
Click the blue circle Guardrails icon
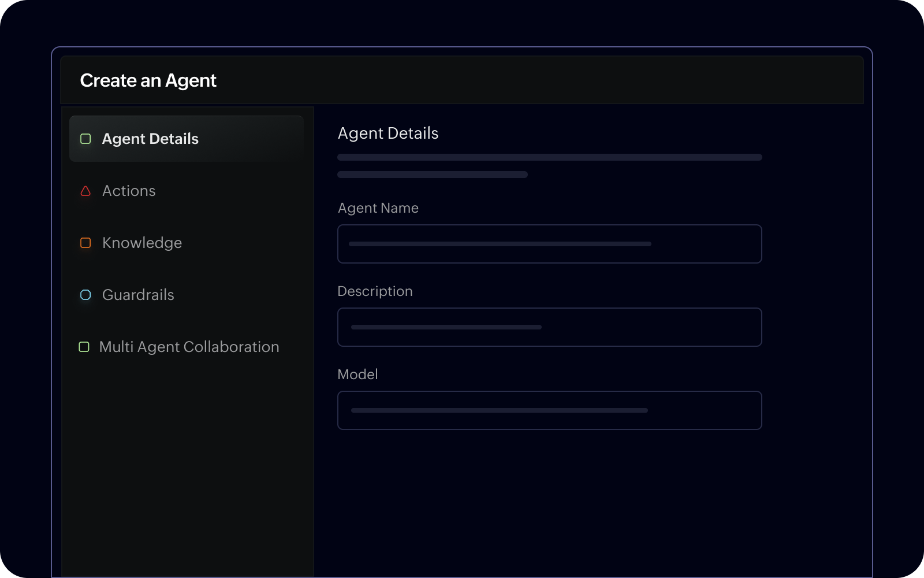[x=85, y=295]
